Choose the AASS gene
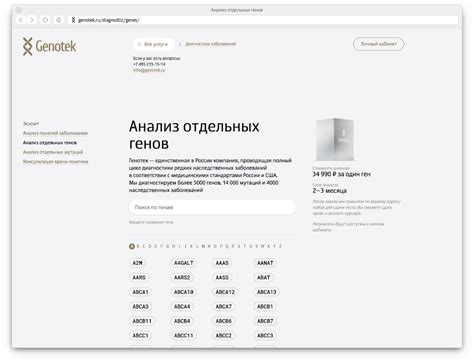Image resolution: width=474 pixels, height=362 pixels. [222, 277]
